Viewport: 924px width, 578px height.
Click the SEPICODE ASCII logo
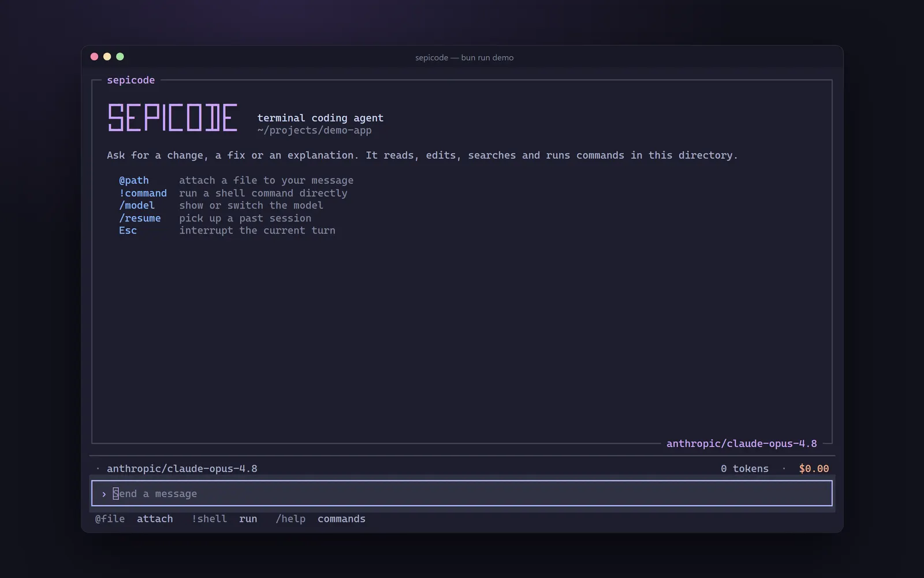(172, 117)
